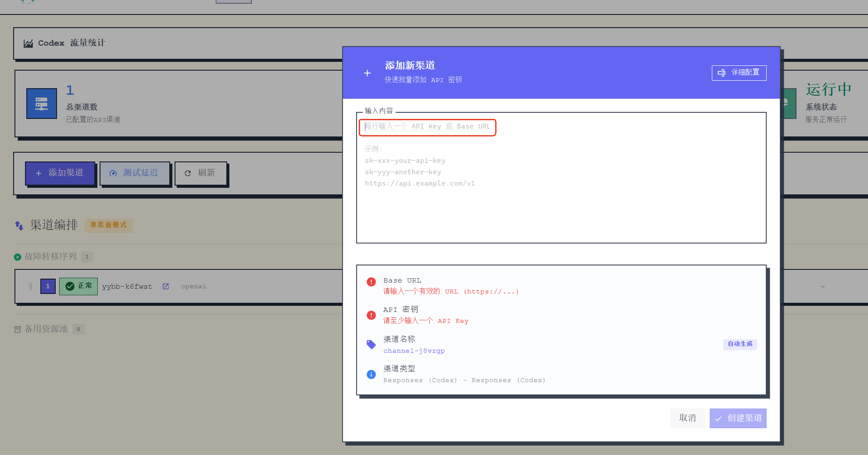This screenshot has width=868, height=455.
Task: Focus the API Key or Base URL text area
Action: pyautogui.click(x=561, y=178)
